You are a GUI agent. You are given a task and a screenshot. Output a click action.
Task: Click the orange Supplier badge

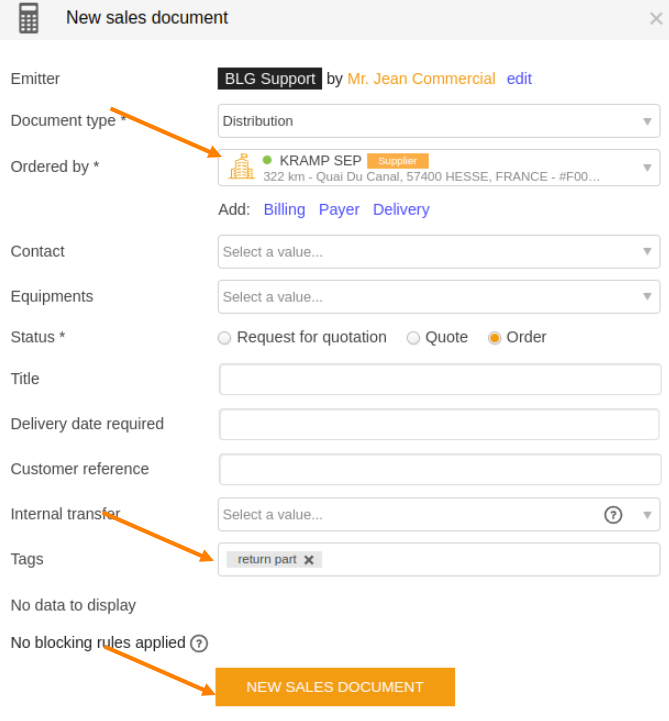[398, 161]
